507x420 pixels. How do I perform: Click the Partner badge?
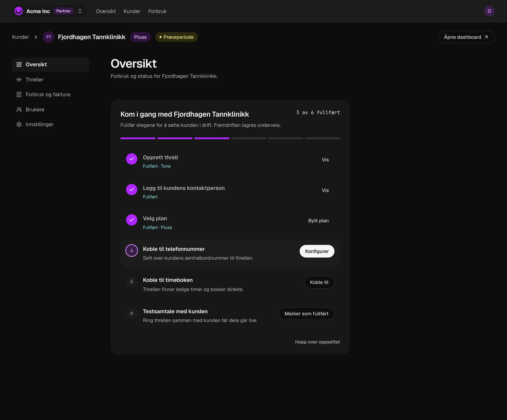[63, 11]
